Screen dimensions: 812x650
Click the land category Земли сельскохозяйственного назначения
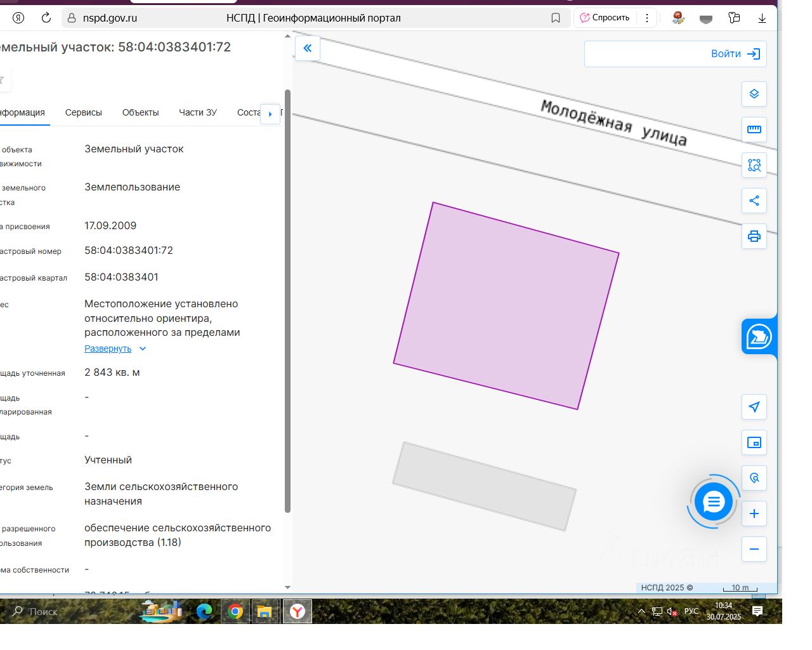point(161,494)
